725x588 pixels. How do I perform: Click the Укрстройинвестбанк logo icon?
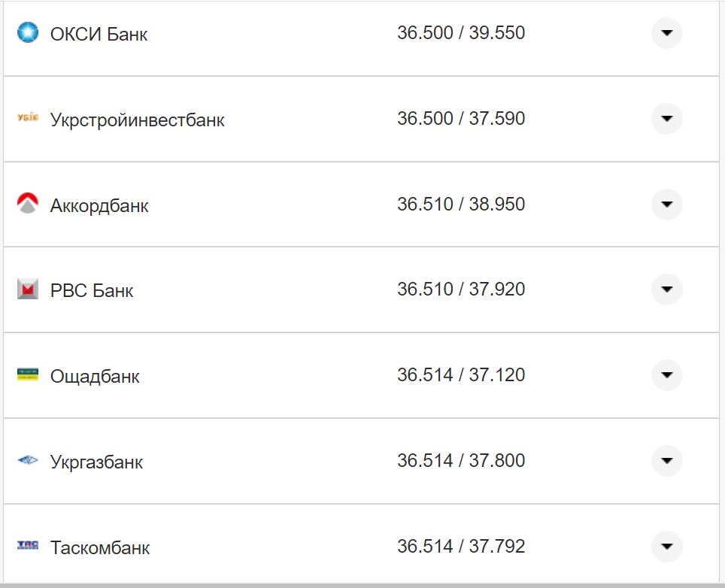pyautogui.click(x=28, y=118)
